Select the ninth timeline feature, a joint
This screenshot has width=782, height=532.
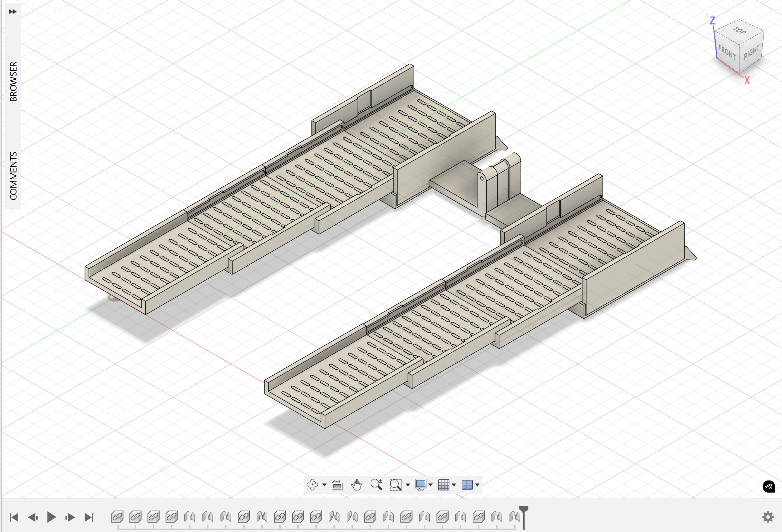coord(262,517)
